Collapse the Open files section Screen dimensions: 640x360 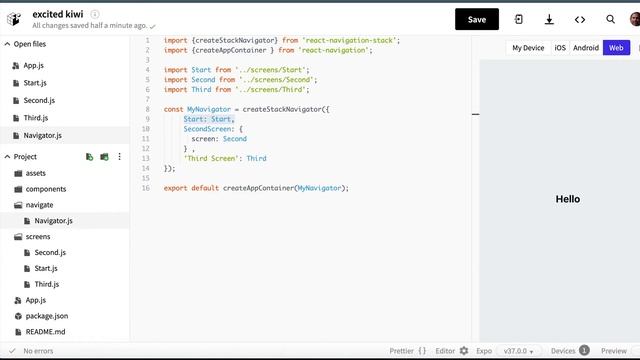pyautogui.click(x=7, y=44)
